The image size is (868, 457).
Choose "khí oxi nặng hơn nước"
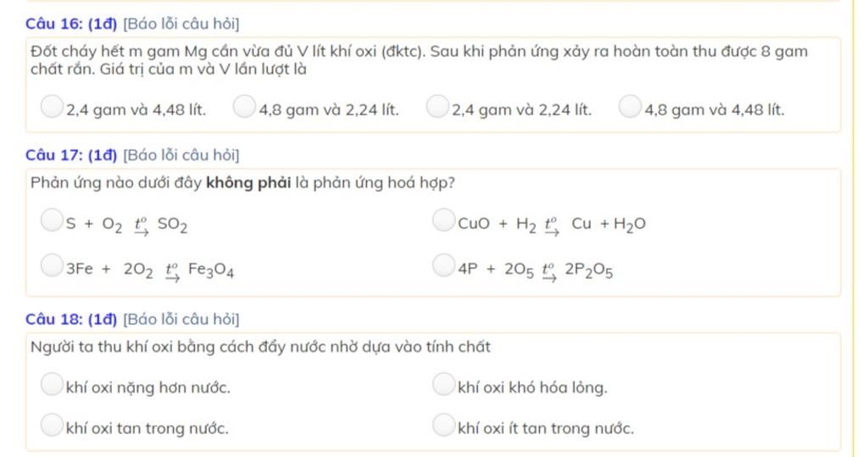click(53, 385)
